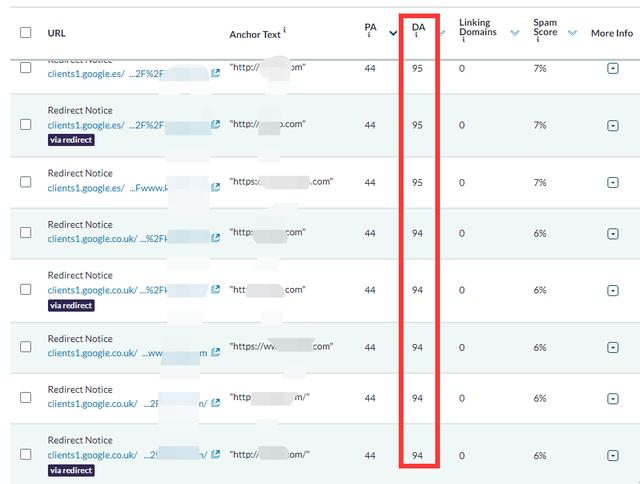Expand More Info for the last row
This screenshot has height=484, width=640.
(613, 455)
